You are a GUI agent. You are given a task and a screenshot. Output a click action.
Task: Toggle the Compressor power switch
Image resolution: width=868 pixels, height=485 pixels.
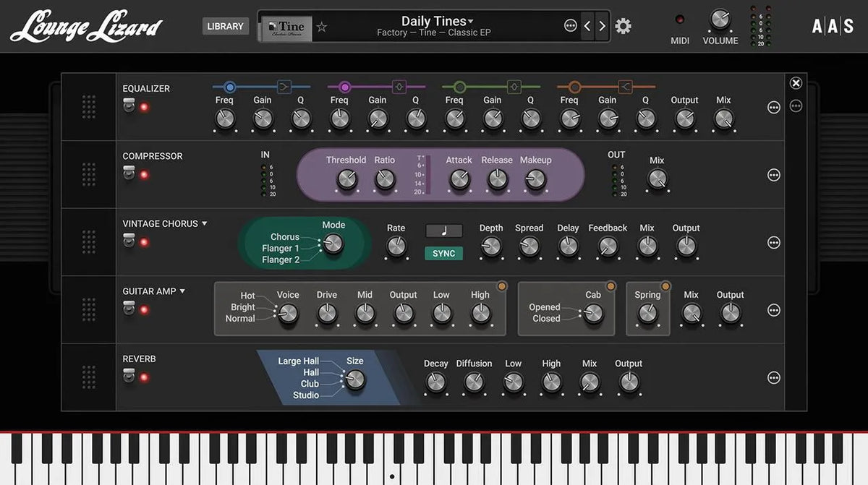click(x=129, y=171)
